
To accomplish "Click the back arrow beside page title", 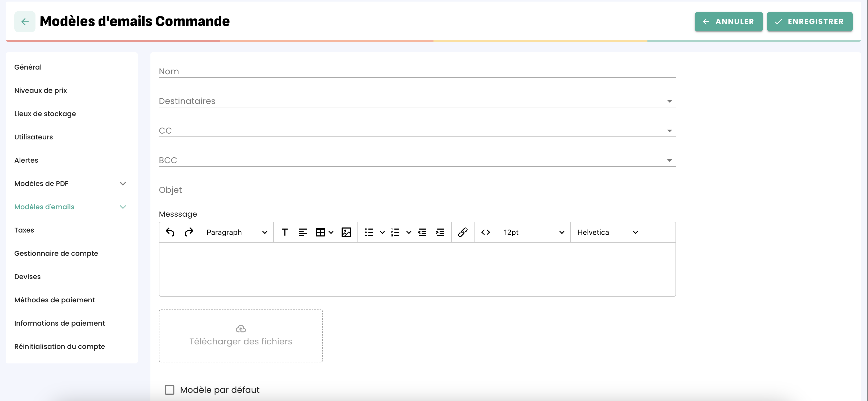I will [x=25, y=22].
